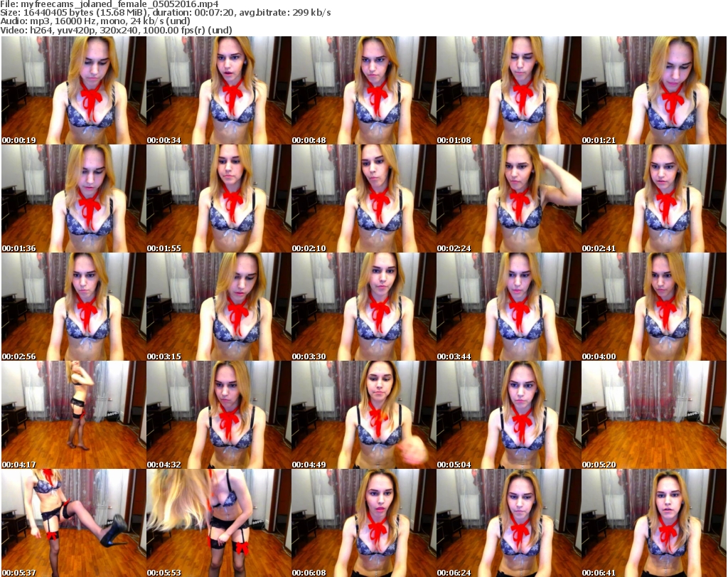This screenshot has width=728, height=577.
Task: Select the frame stamped 00:05:53
Action: (x=219, y=523)
